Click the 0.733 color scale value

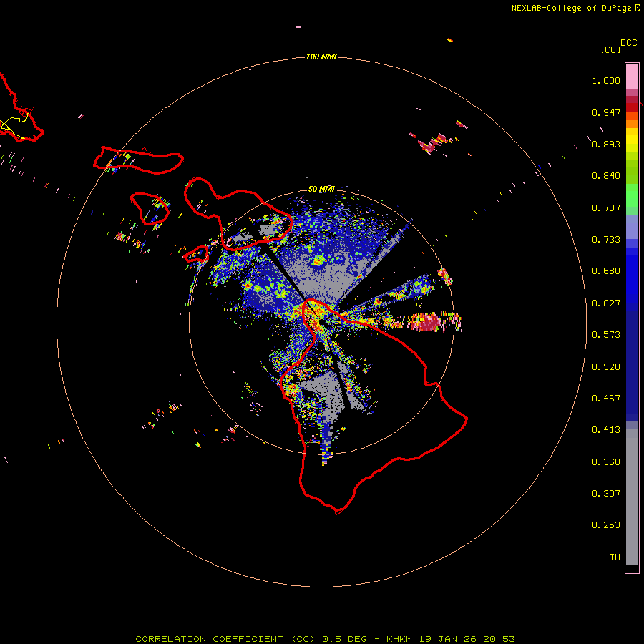pos(606,240)
